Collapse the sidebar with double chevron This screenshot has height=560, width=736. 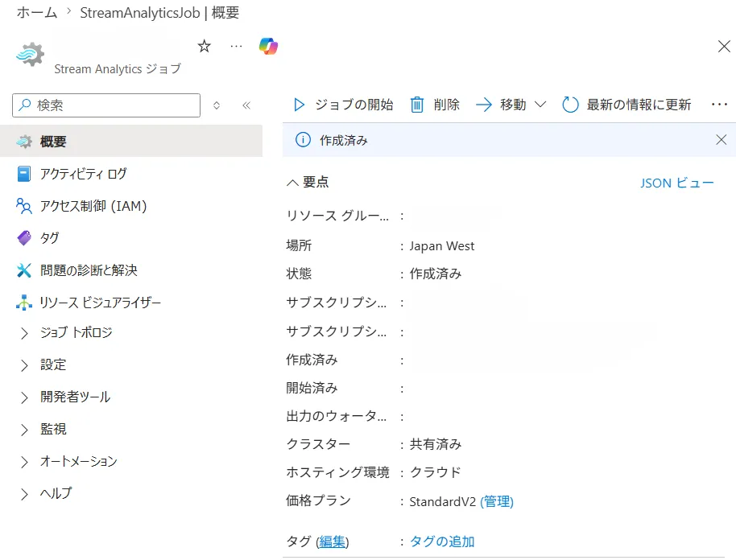coord(246,105)
